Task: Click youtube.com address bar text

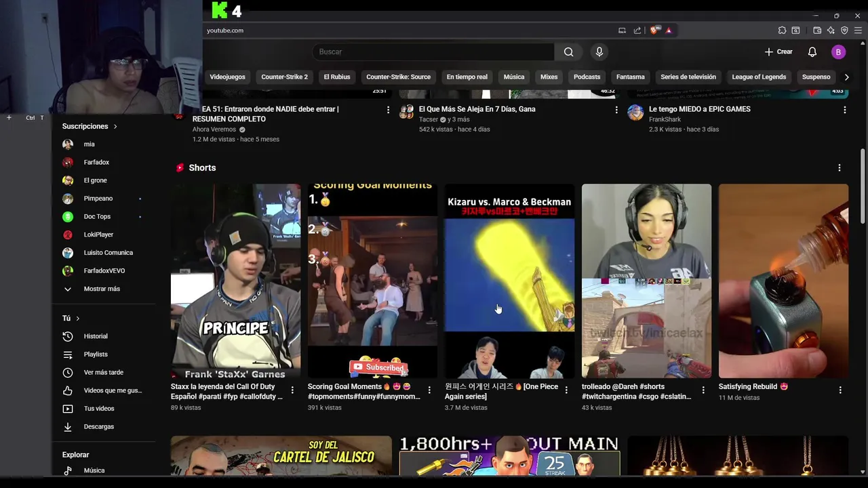Action: pyautogui.click(x=225, y=30)
